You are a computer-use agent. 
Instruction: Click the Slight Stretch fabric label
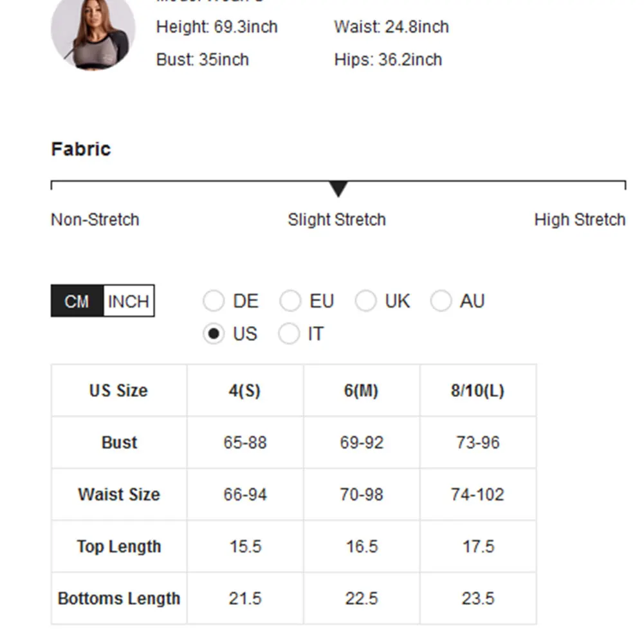pyautogui.click(x=336, y=220)
